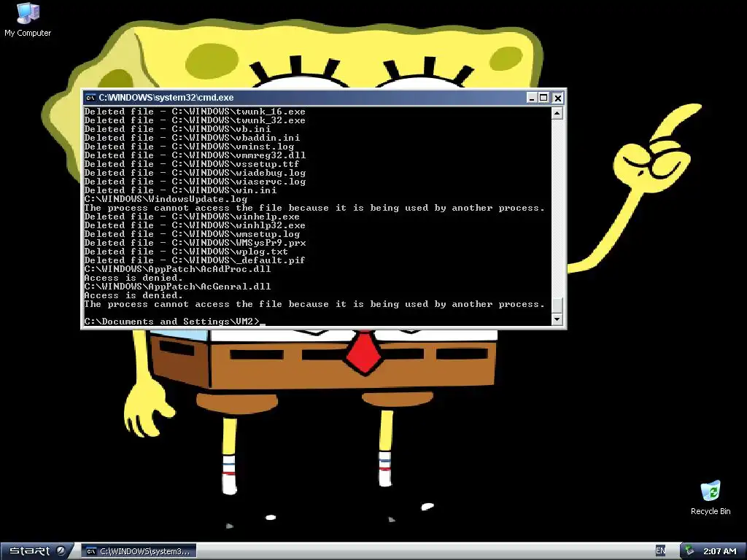Click the line 'Deleted file - C:\WINDOWS\wiadebug.log'
The height and width of the screenshot is (560, 747).
(195, 173)
